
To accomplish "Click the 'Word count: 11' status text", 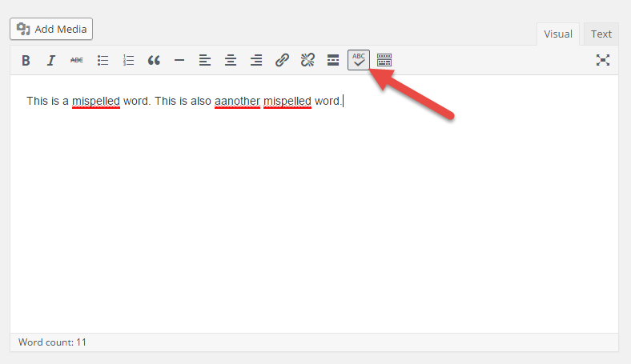I will click(x=52, y=342).
